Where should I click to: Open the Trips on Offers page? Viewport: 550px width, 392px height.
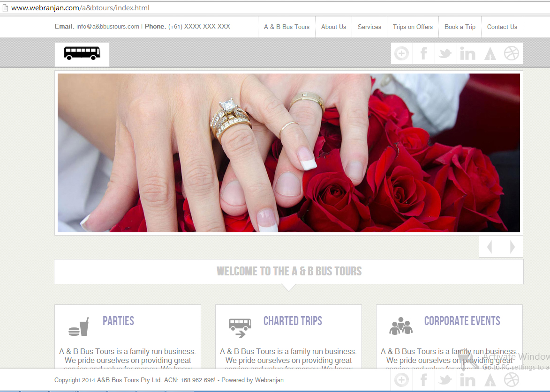click(x=413, y=27)
